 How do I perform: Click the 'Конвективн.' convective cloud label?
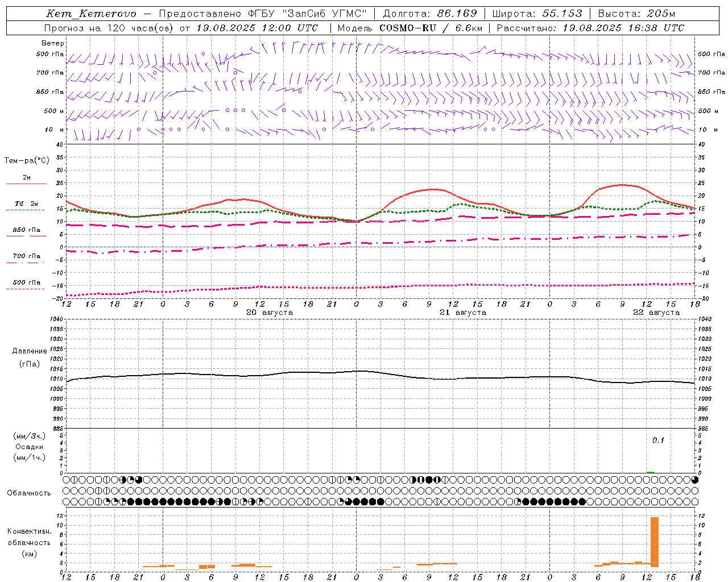(29, 531)
